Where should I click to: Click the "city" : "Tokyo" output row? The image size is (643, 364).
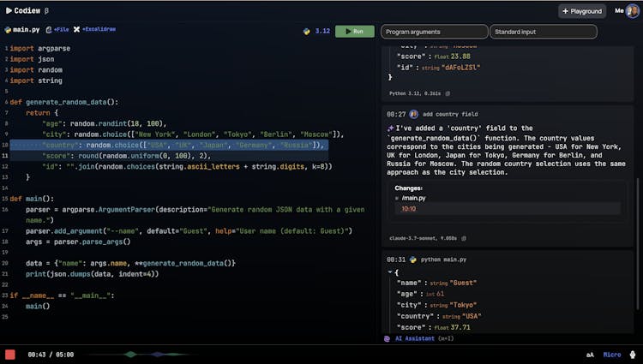436,305
